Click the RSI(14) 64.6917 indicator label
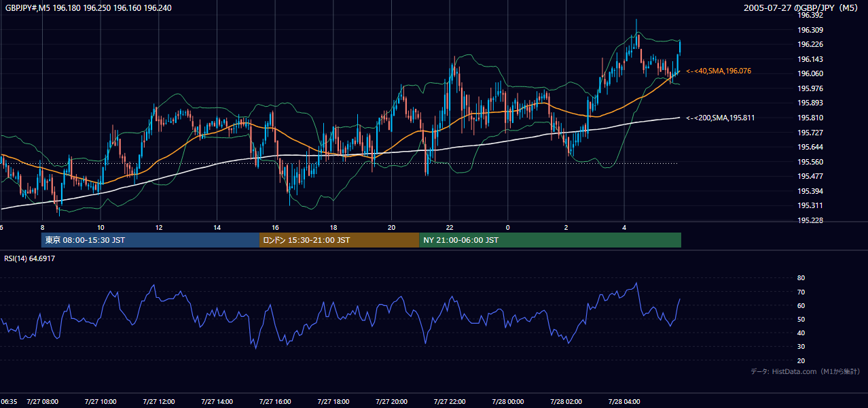 (29, 258)
